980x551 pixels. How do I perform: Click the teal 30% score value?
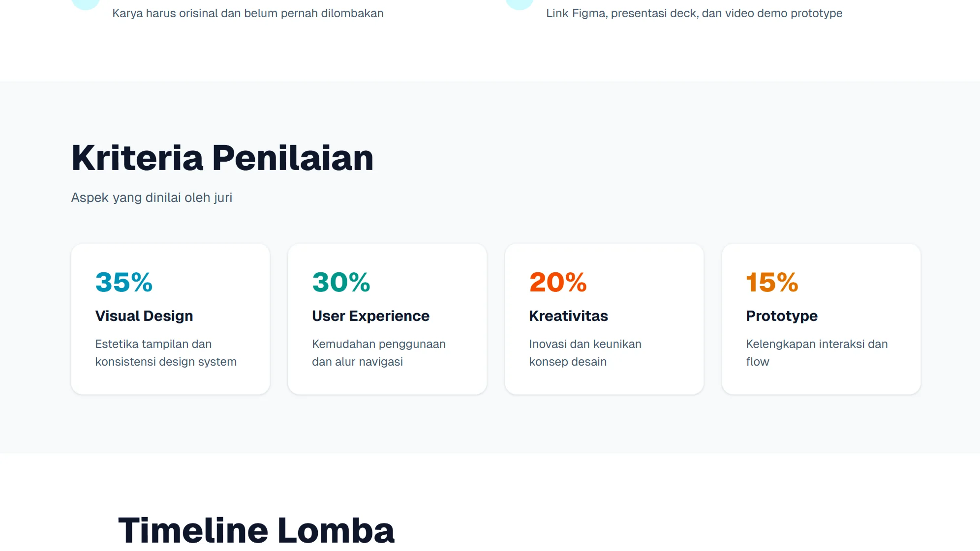tap(341, 282)
